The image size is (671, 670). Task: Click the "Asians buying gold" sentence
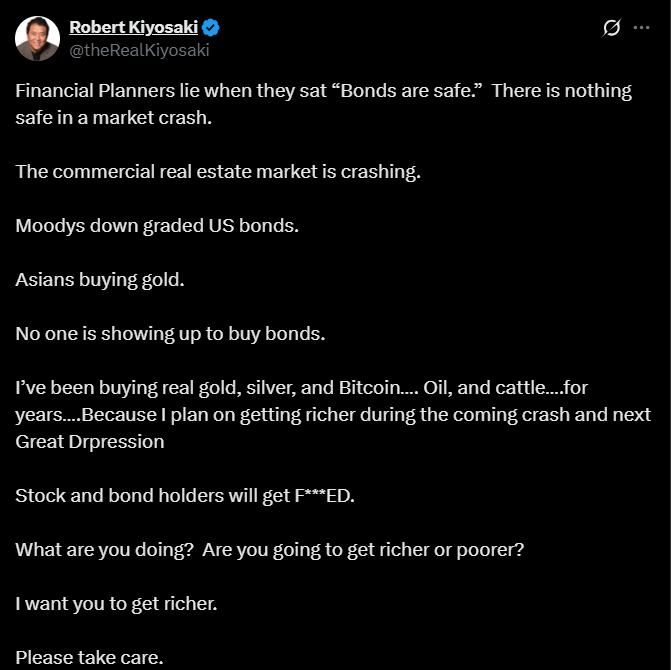(100, 280)
